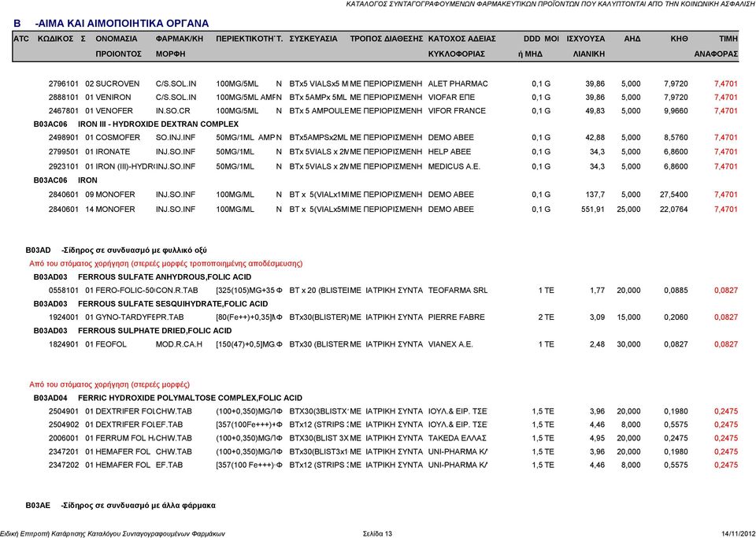The image size is (756, 538).
Task: Click the retail price 551,91
Action: 592,210
